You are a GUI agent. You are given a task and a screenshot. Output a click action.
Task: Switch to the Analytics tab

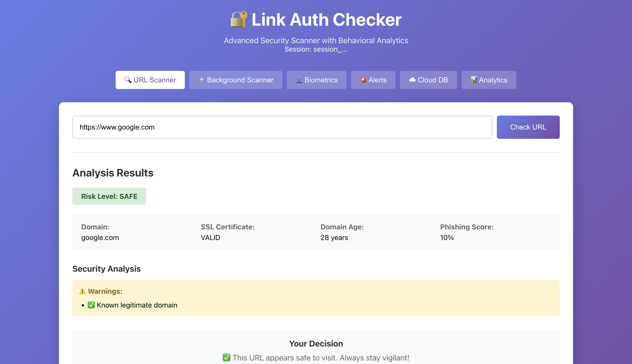tap(489, 80)
